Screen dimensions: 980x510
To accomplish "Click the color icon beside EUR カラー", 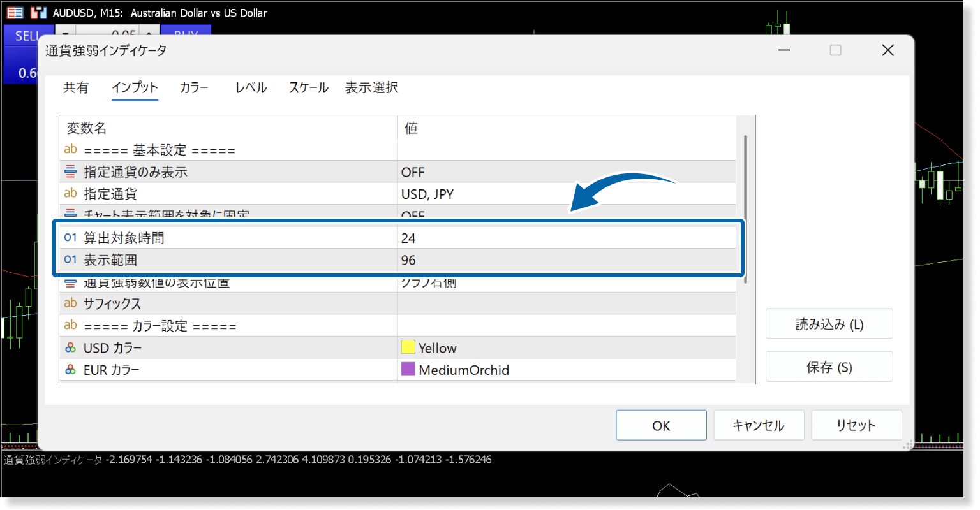I will pos(70,370).
